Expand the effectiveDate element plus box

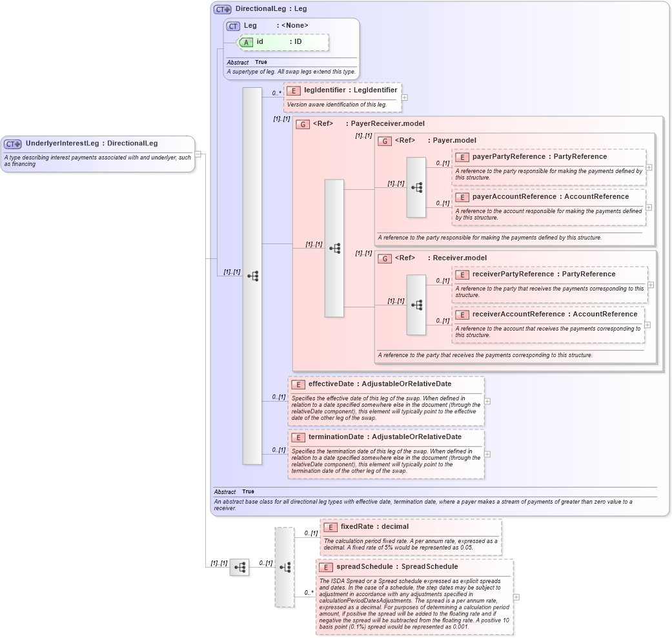[x=488, y=400]
